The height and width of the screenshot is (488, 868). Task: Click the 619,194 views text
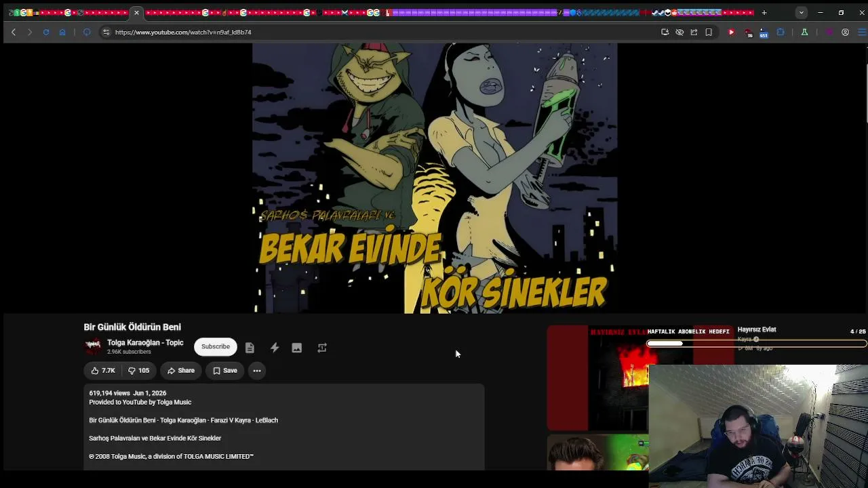pyautogui.click(x=109, y=393)
